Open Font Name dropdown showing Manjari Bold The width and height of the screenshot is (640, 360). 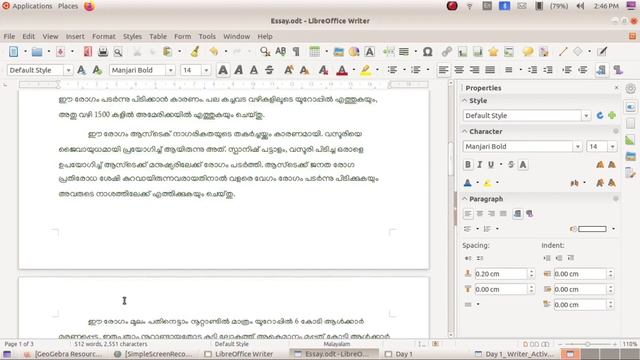(171, 70)
